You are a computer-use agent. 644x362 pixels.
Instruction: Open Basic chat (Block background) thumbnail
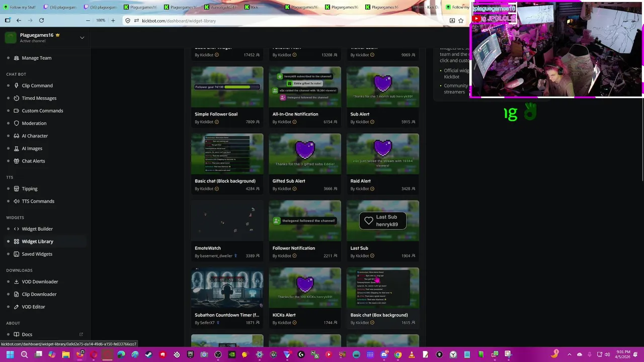[227, 153]
